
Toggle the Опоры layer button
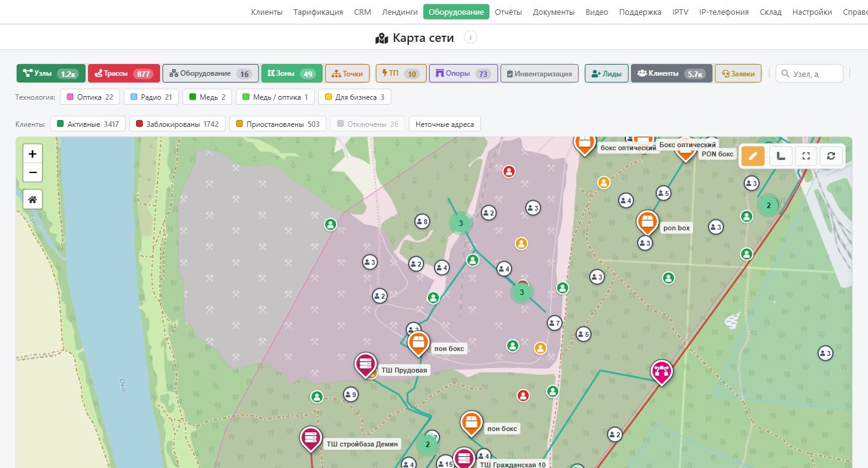(x=462, y=73)
